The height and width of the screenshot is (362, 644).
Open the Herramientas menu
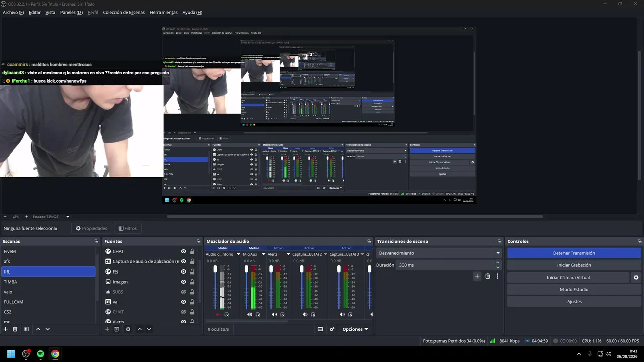164,12
